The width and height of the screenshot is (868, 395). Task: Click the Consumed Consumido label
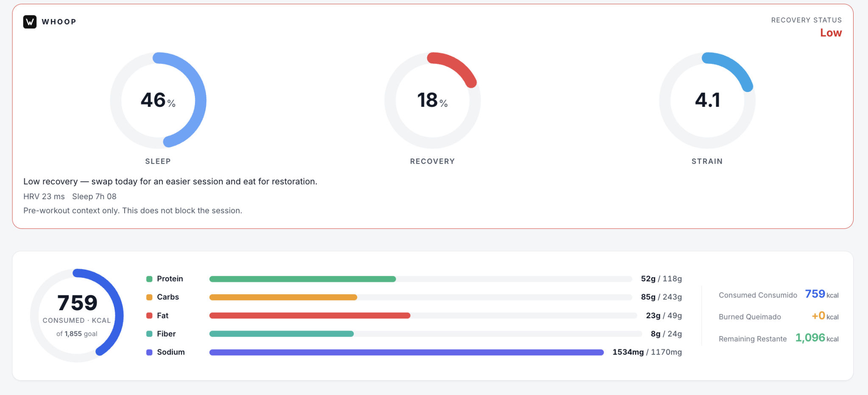[758, 295]
